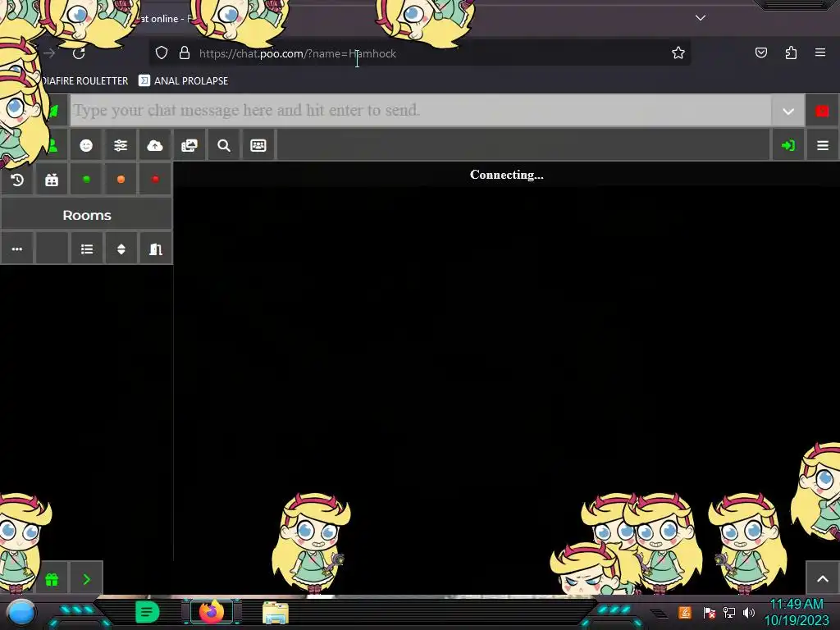Open the ANAL PROLAPSE bookmark

point(184,81)
